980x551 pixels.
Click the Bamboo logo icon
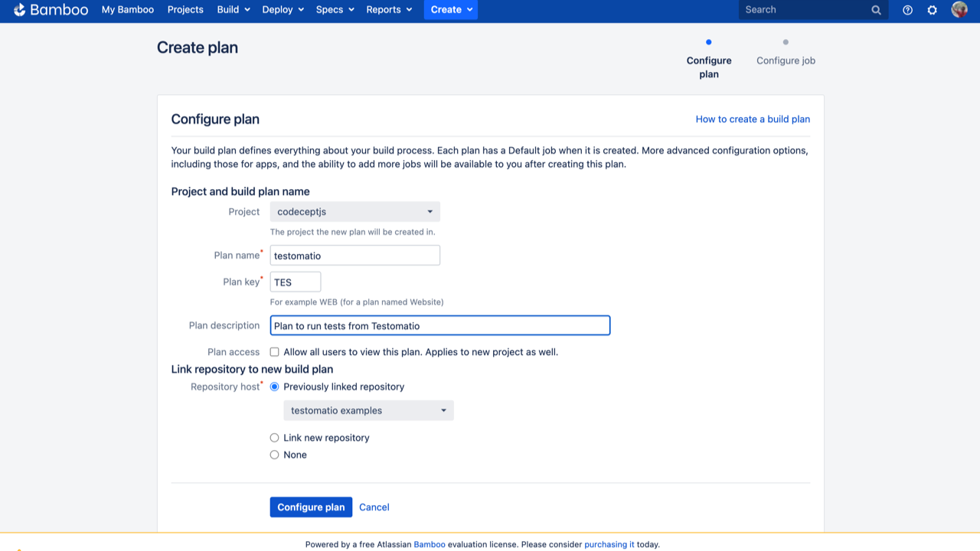coord(20,10)
